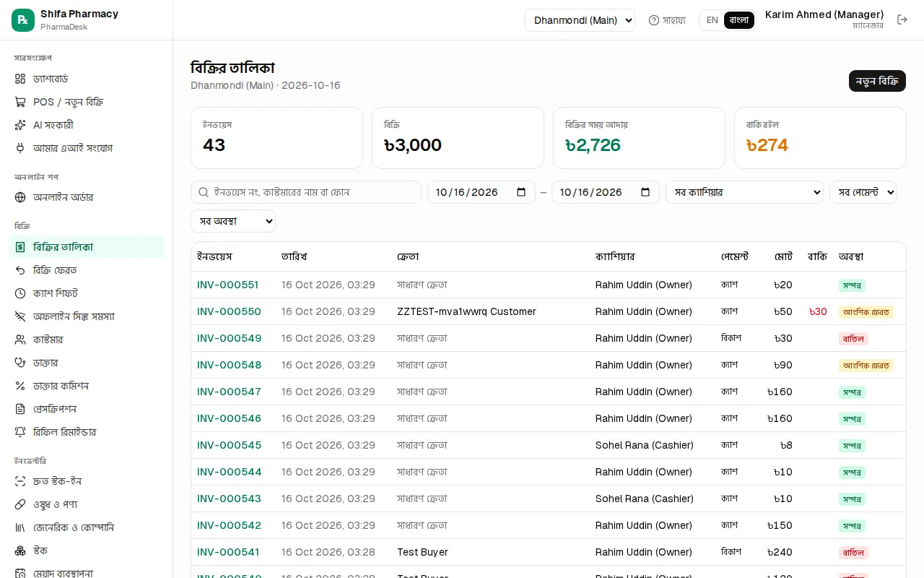The width and height of the screenshot is (924, 578).
Task: Click the new sale button
Action: point(877,81)
